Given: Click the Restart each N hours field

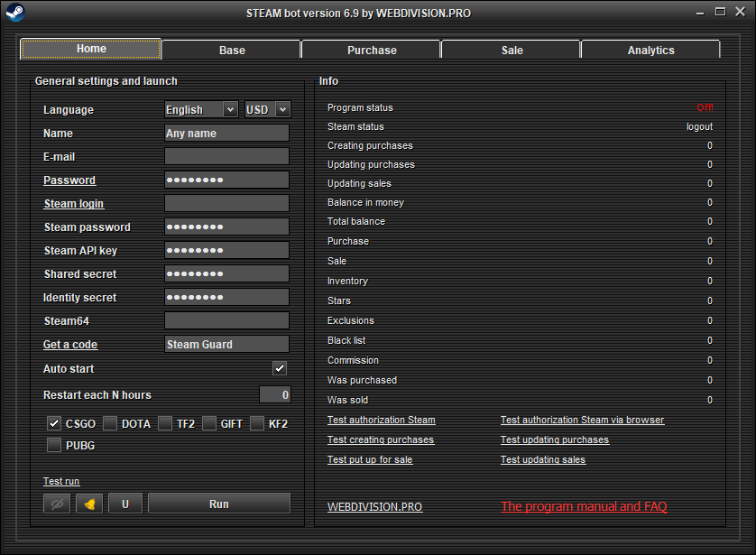Looking at the screenshot, I should point(275,394).
